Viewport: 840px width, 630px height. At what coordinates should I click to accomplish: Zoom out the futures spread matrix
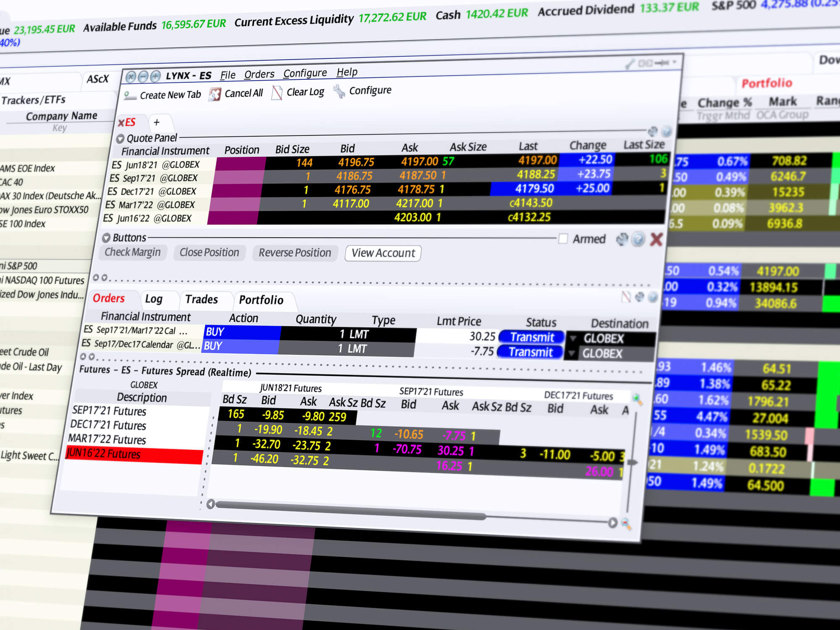[626, 524]
